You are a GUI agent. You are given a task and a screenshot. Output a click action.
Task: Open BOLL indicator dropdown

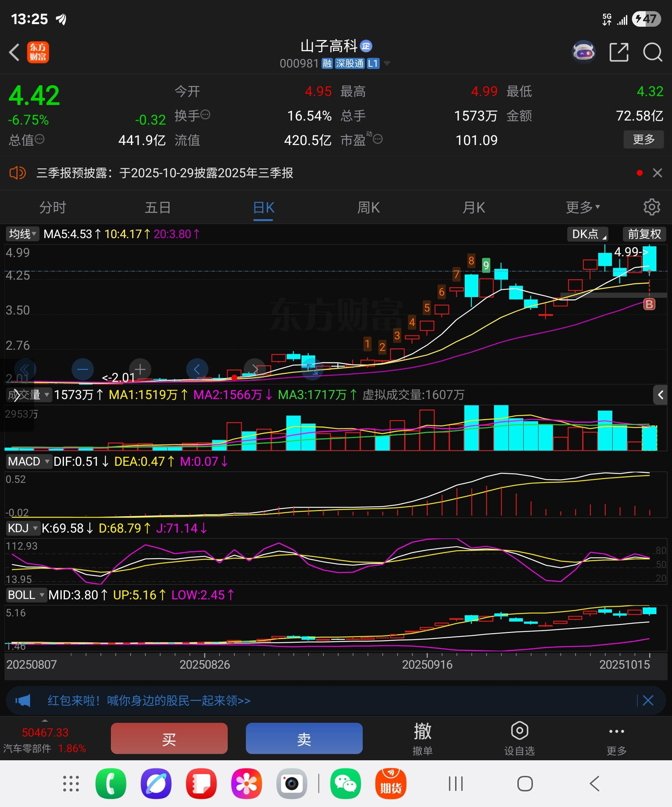click(26, 595)
